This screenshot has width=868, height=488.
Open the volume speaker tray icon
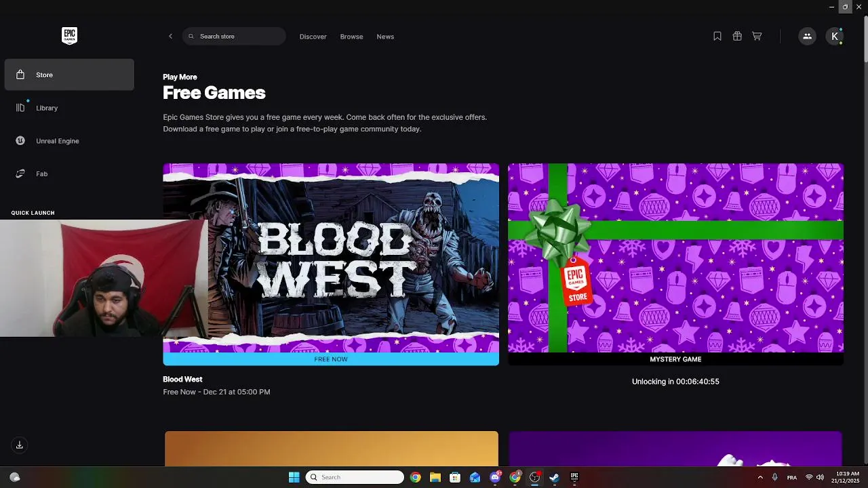(820, 477)
